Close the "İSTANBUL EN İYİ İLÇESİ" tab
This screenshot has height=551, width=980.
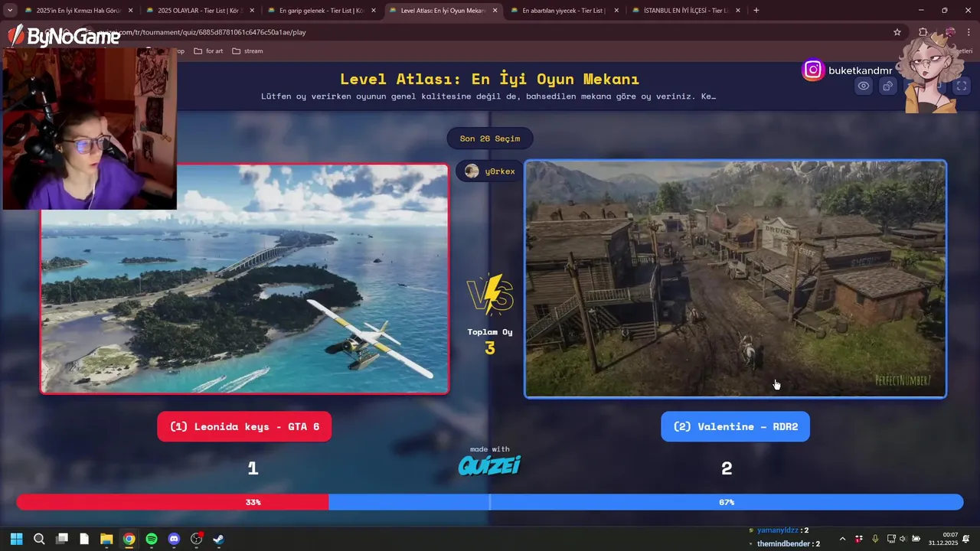(737, 11)
